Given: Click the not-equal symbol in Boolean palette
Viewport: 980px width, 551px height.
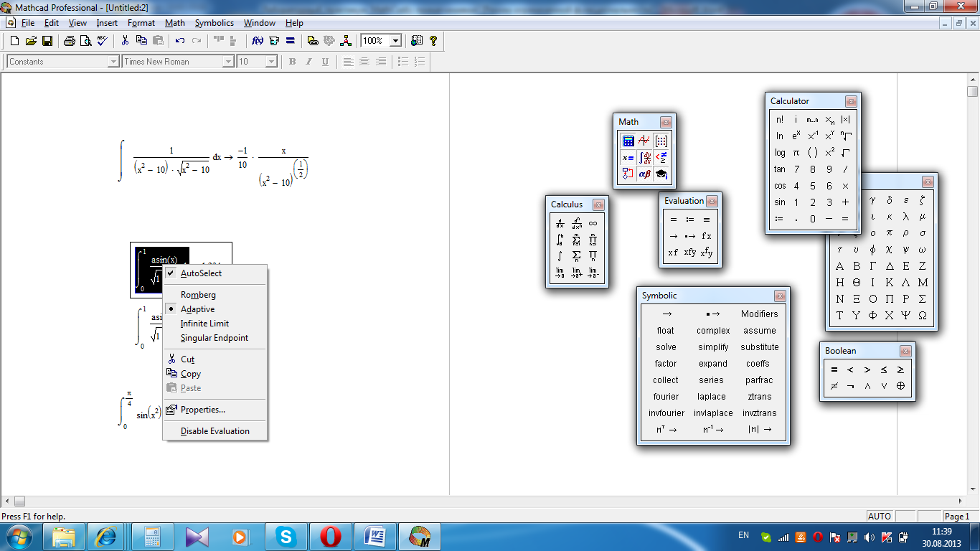Looking at the screenshot, I should pos(834,386).
